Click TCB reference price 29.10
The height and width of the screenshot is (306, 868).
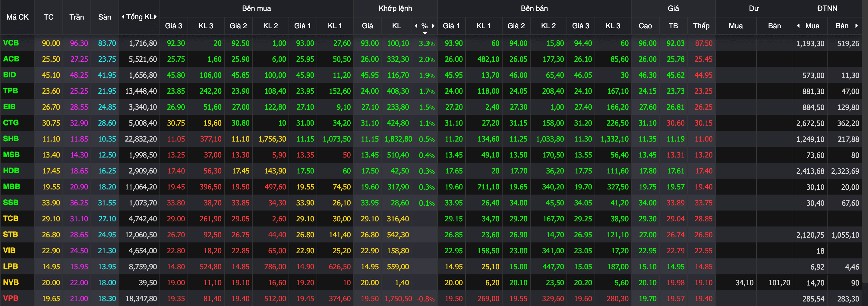click(x=51, y=219)
